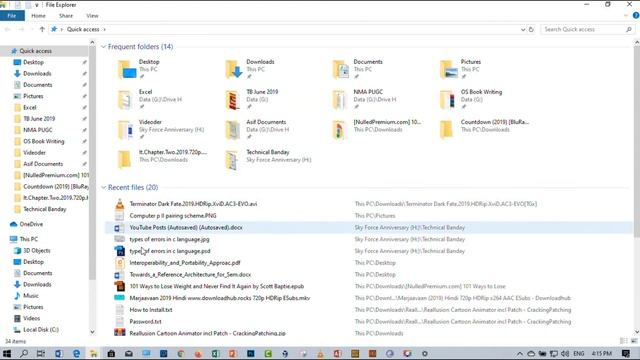Click the Up one level arrow

[42, 29]
